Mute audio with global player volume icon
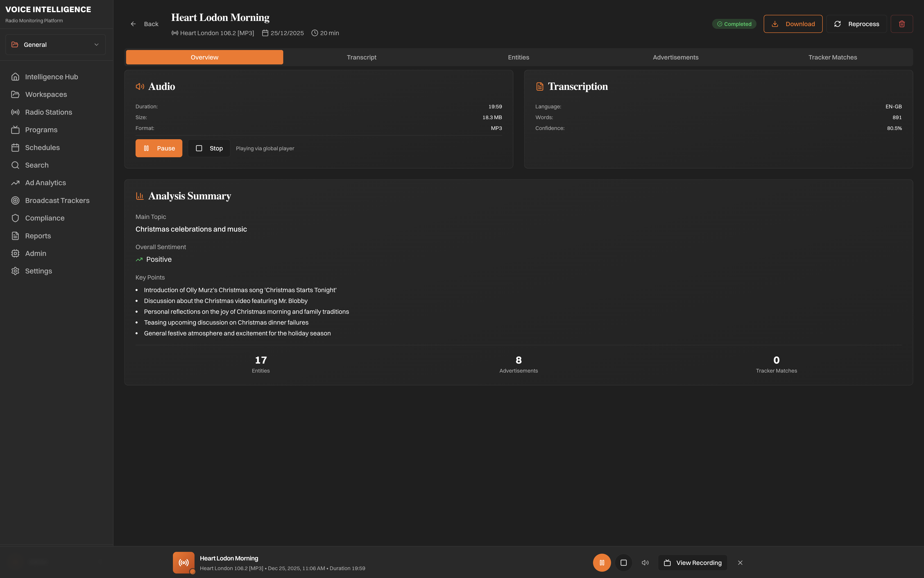Viewport: 924px width, 578px height. (645, 562)
